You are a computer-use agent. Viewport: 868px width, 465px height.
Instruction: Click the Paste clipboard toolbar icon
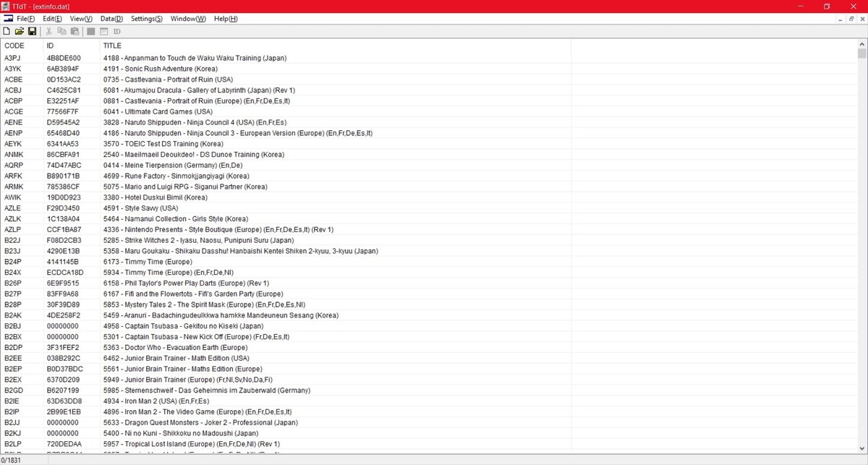(x=75, y=32)
